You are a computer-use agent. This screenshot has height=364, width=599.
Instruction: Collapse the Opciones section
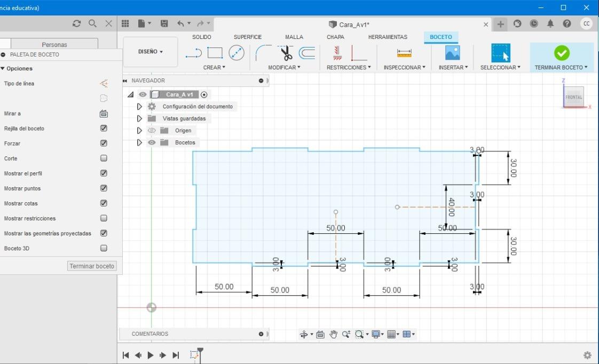tap(3, 68)
